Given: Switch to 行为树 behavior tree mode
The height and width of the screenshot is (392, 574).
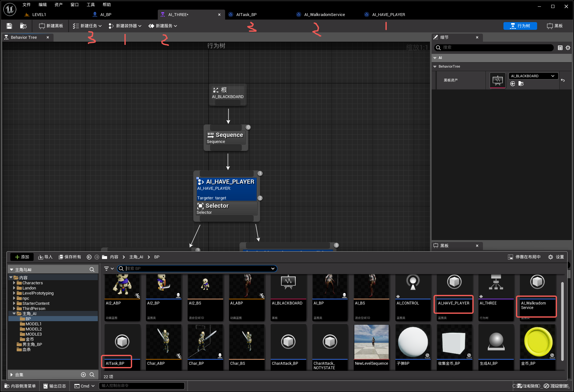Looking at the screenshot, I should 520,26.
